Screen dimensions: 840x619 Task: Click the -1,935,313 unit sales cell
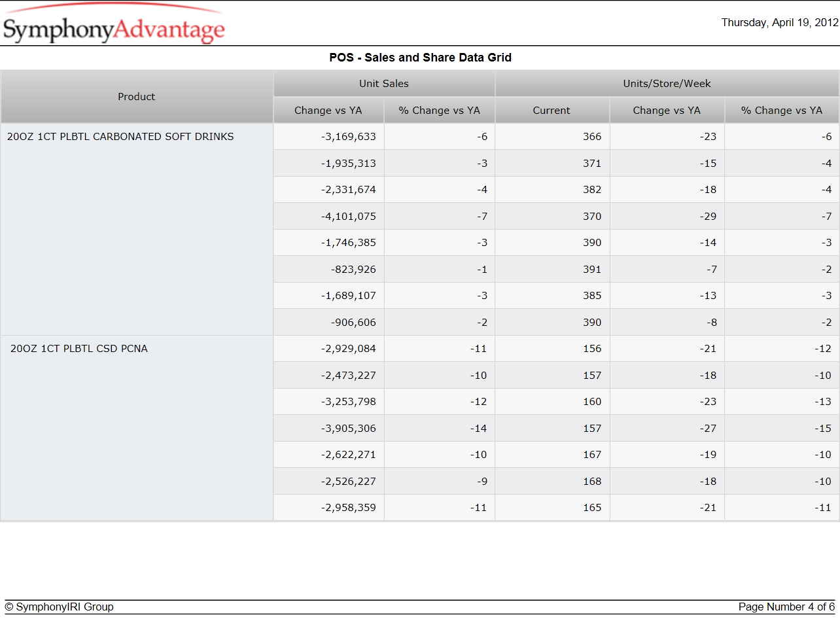click(328, 164)
